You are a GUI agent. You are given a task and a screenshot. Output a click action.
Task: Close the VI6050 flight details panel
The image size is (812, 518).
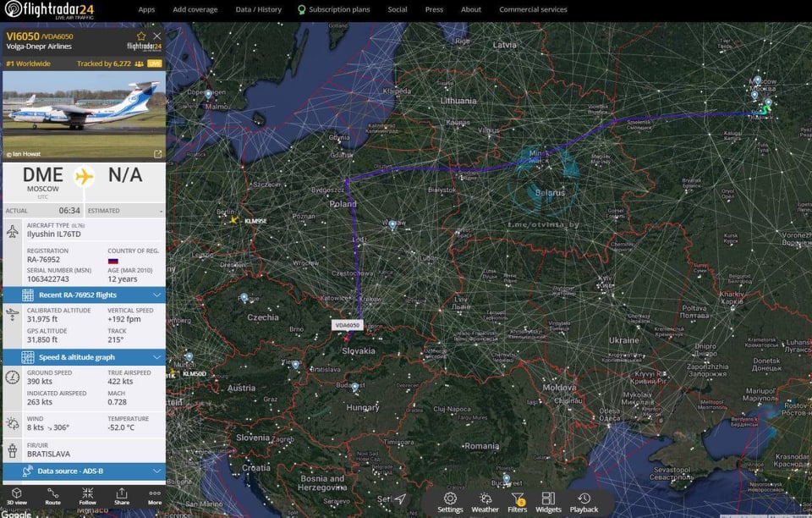(x=157, y=36)
